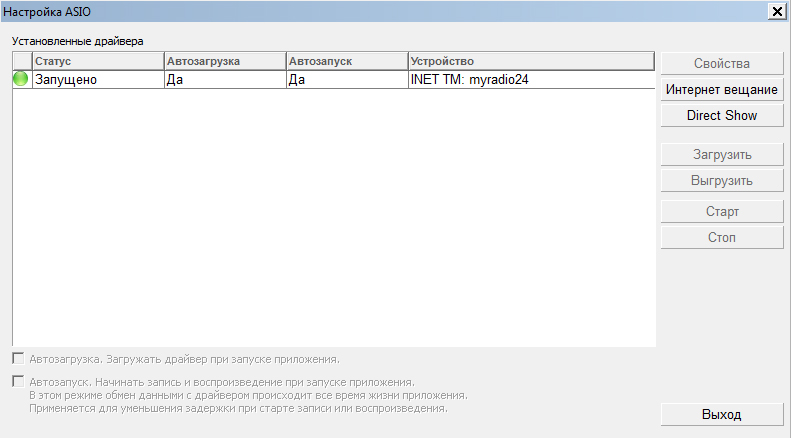The width and height of the screenshot is (791, 438).
Task: Click the Свойства button
Action: point(721,64)
